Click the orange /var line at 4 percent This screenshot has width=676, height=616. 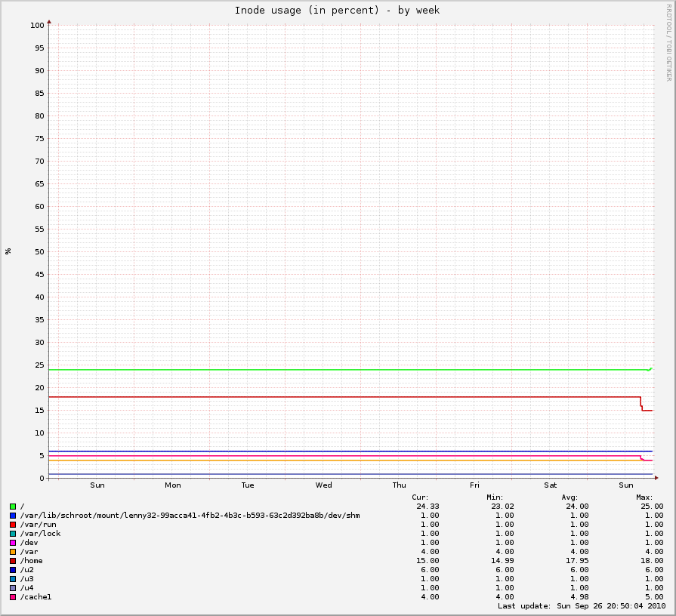[345, 460]
